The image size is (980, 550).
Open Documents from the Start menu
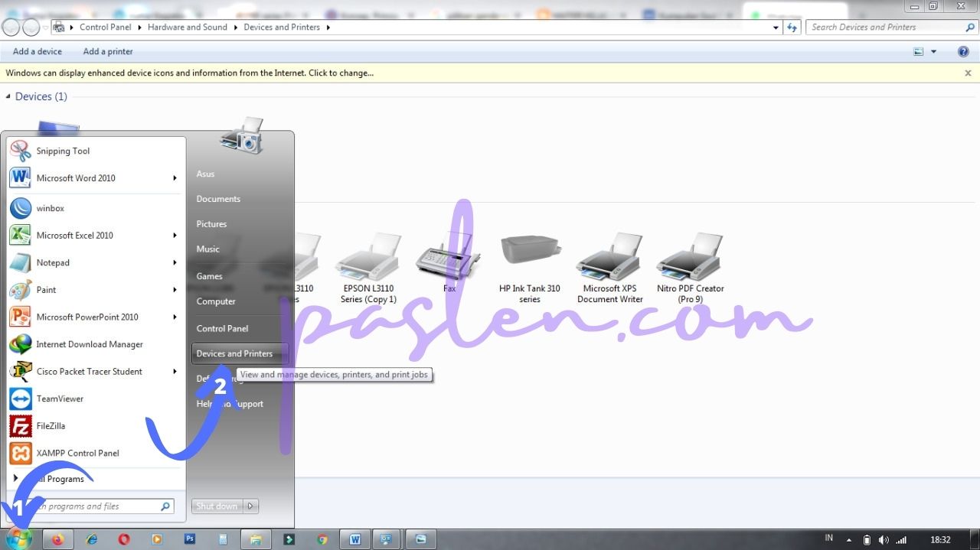pyautogui.click(x=218, y=199)
